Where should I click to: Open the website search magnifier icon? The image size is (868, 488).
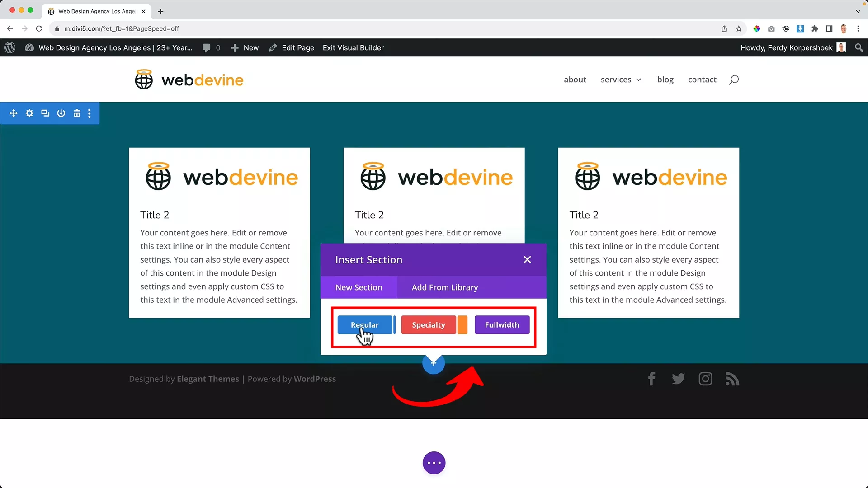(x=734, y=80)
